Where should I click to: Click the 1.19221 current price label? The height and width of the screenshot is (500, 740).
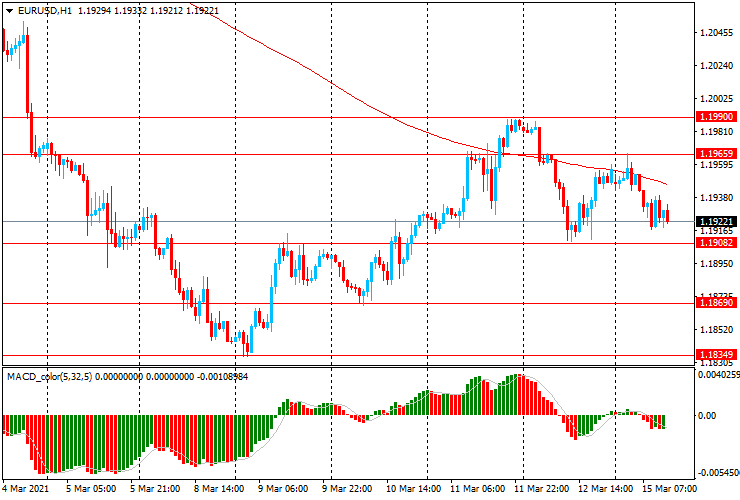click(x=716, y=221)
